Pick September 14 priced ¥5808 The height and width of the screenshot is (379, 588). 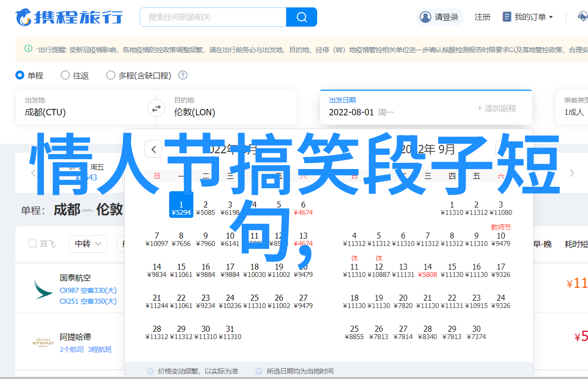427,271
